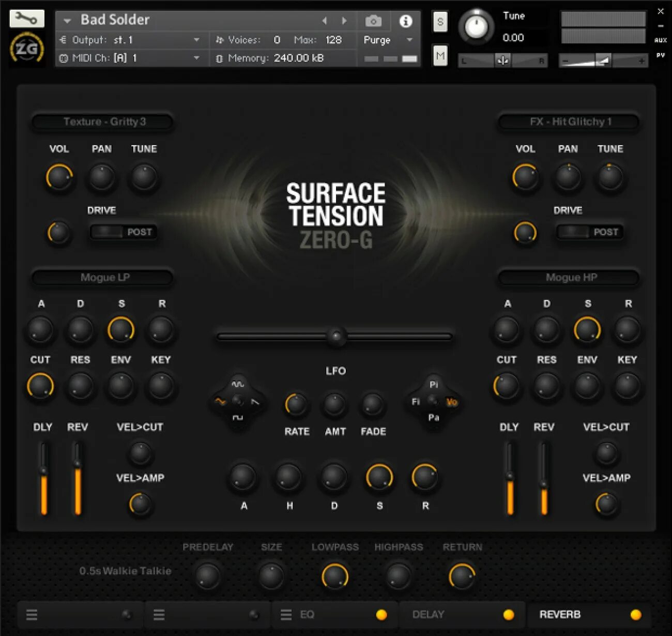Switch to the REVERB effects tab
The height and width of the screenshot is (636, 672).
tap(589, 615)
